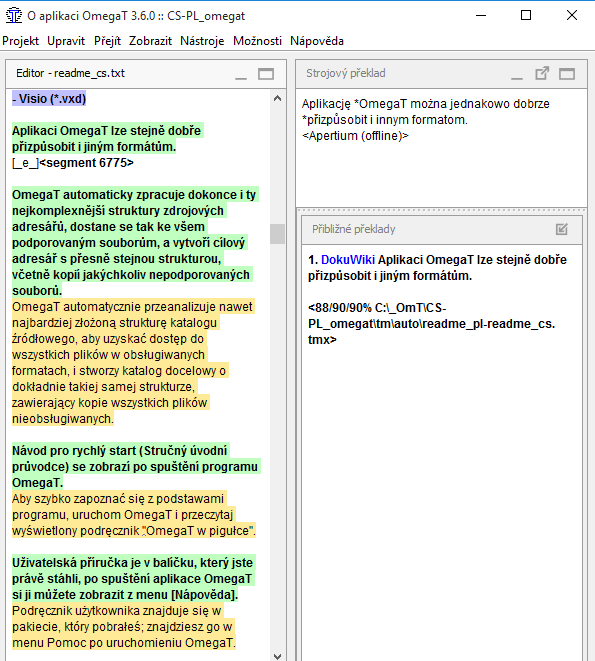Open the Nástroje menu
The height and width of the screenshot is (661, 595).
[202, 41]
